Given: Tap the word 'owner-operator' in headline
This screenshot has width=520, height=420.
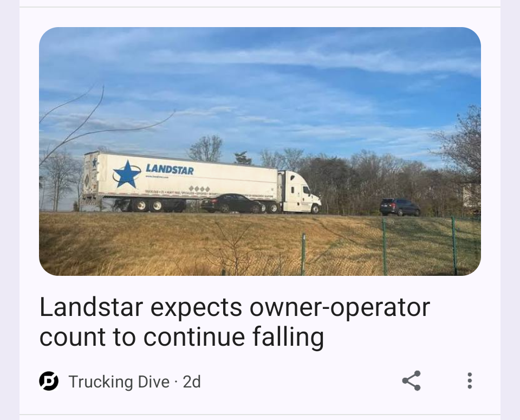Looking at the screenshot, I should click(x=340, y=308).
